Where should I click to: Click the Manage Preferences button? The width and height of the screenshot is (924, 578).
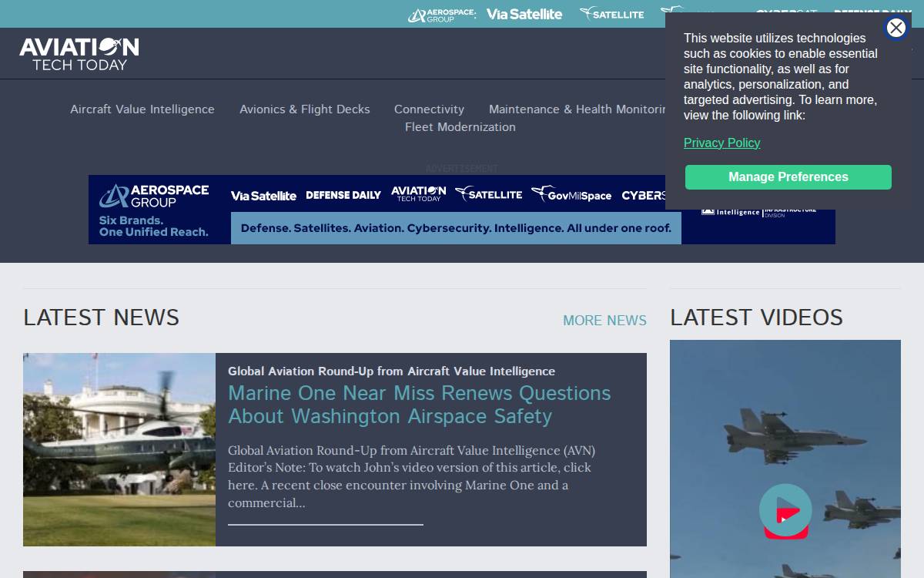coord(788,177)
